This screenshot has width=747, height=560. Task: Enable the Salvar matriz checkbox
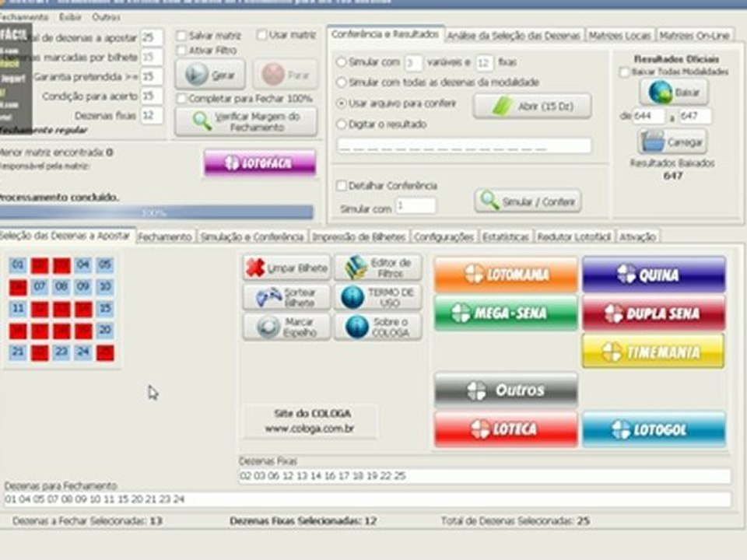(181, 36)
